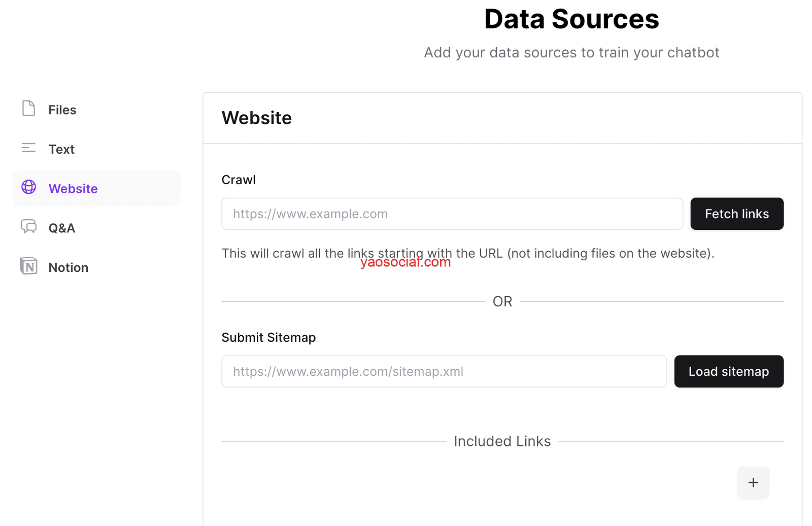Viewport: 812px width, 526px height.
Task: Switch to the Text data source label
Action: (x=61, y=150)
